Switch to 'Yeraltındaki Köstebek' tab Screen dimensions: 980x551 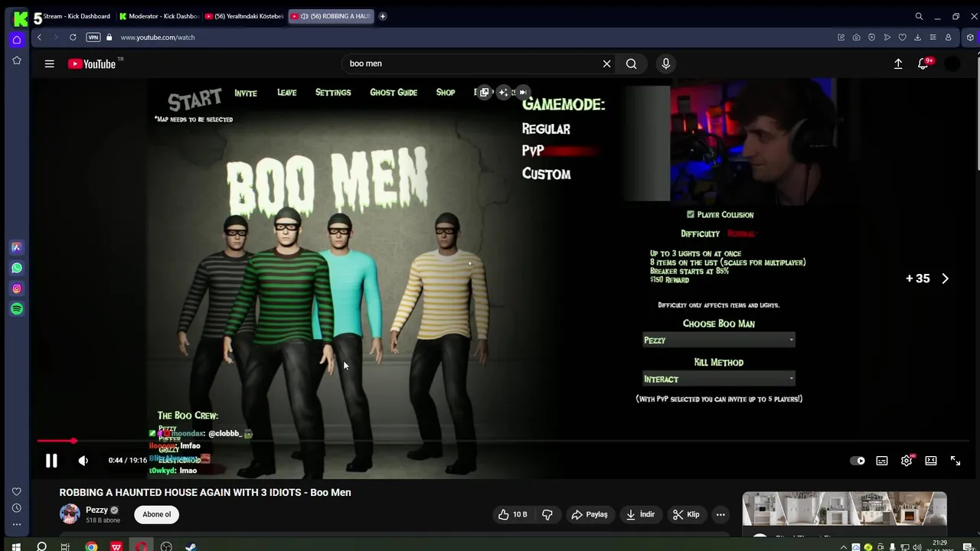[245, 16]
